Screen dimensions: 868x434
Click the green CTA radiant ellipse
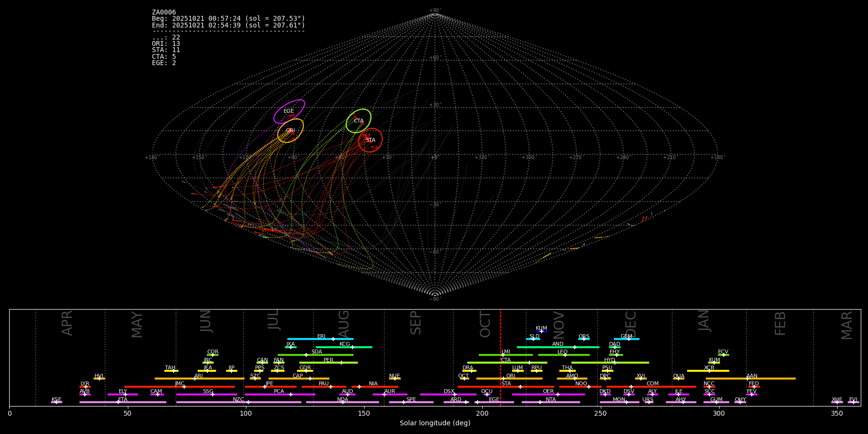tap(358, 121)
